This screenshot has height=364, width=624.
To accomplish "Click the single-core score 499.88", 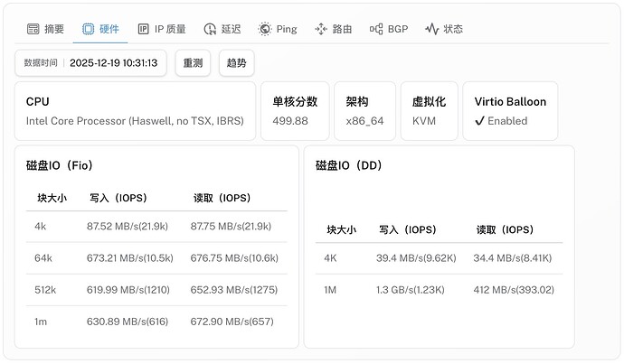I will click(x=290, y=121).
